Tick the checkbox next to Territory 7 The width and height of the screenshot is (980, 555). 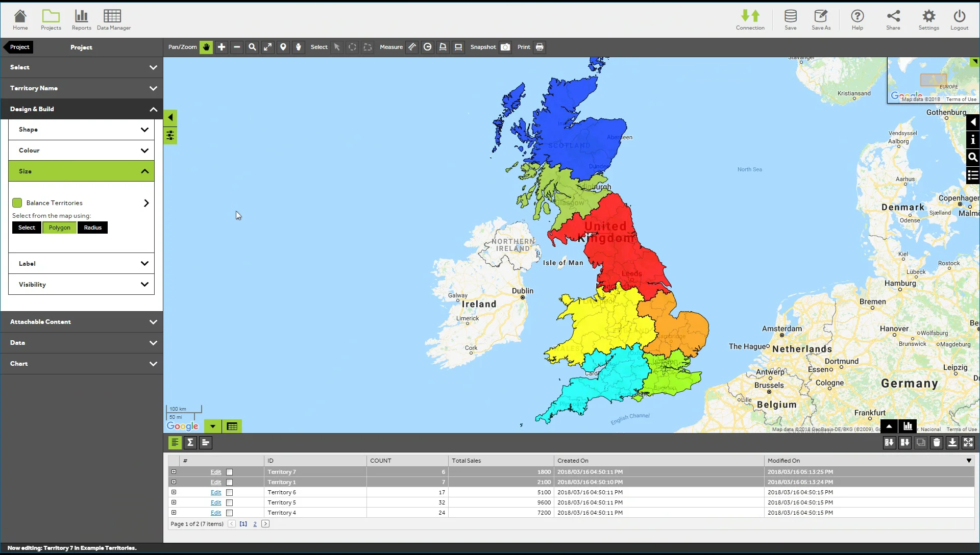230,472
